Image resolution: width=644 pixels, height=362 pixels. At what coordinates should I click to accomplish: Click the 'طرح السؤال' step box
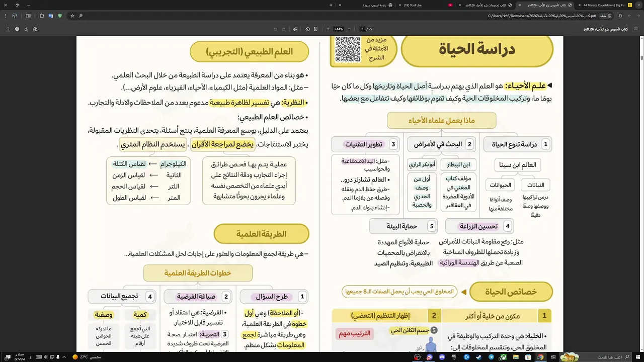274,296
